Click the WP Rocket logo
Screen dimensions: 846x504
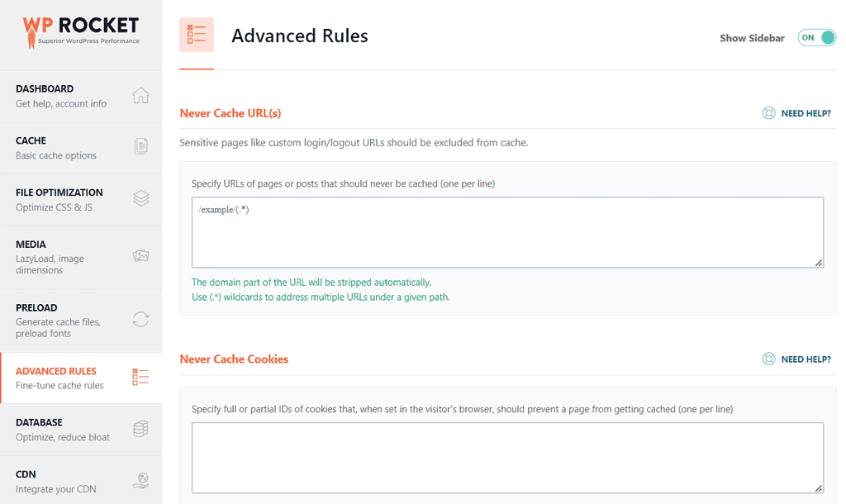(81, 32)
